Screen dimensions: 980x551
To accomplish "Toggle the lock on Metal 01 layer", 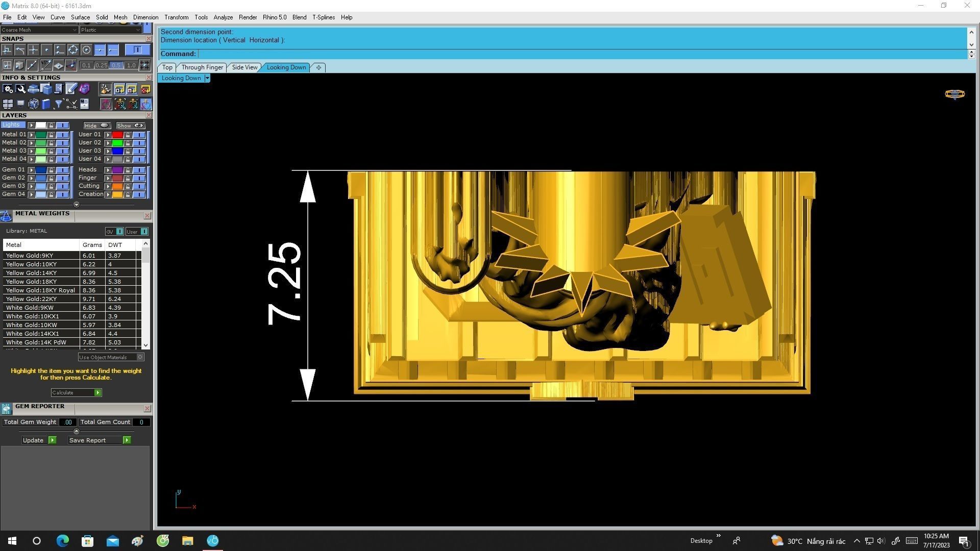I will point(51,135).
